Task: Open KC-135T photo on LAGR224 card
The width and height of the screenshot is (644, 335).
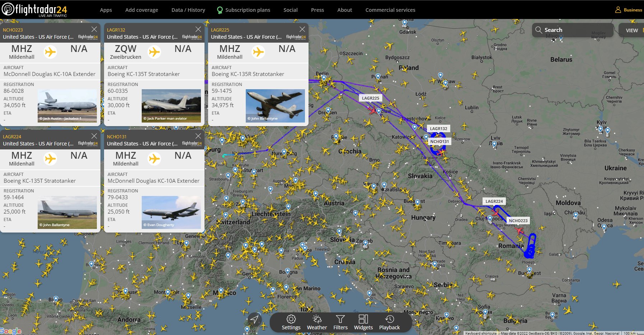Action: point(67,212)
